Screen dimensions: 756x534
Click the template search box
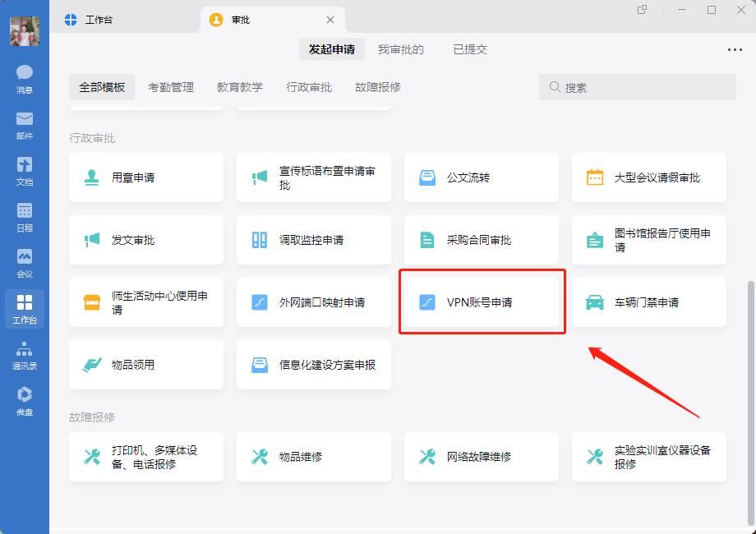(638, 87)
